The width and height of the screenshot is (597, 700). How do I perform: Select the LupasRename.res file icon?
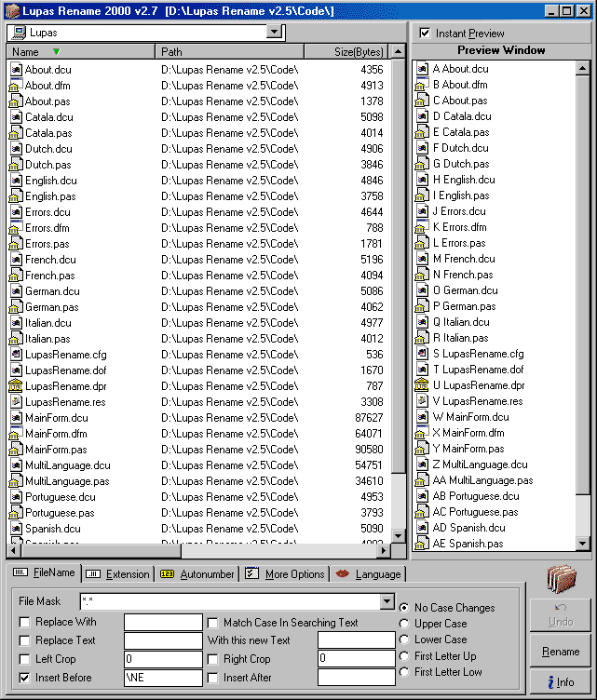pos(15,402)
